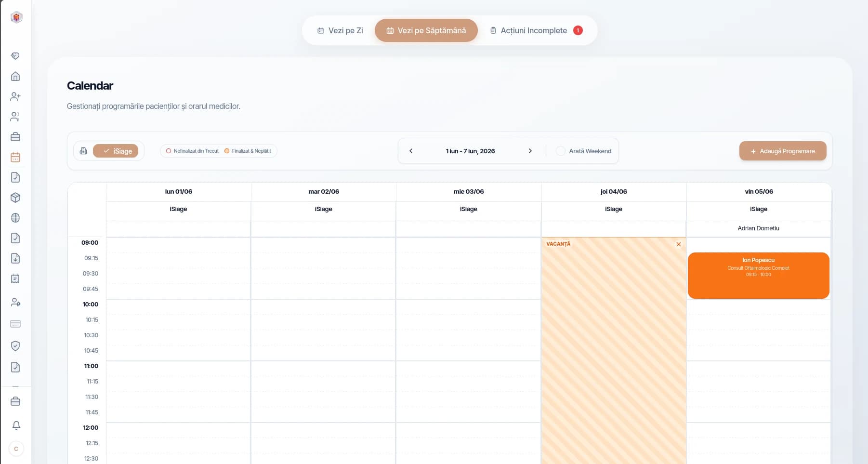This screenshot has width=868, height=464.
Task: Click the iSiage label under lun 01/06
Action: pyautogui.click(x=178, y=209)
